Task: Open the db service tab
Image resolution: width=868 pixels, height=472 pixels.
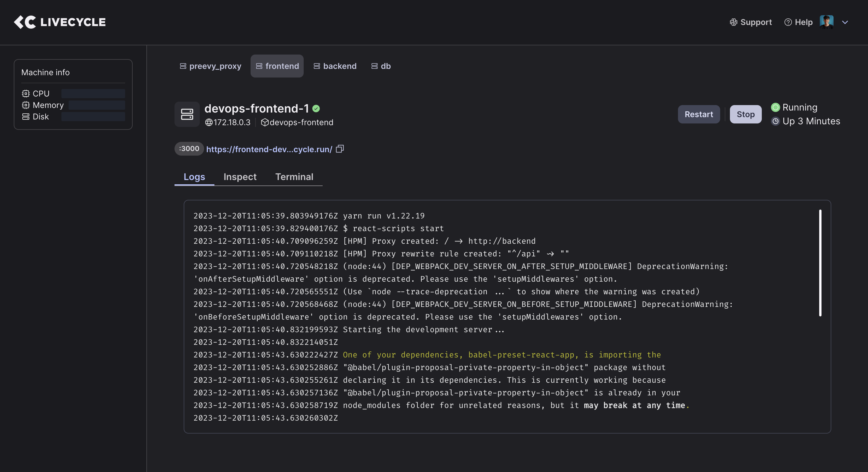Action: coord(381,66)
